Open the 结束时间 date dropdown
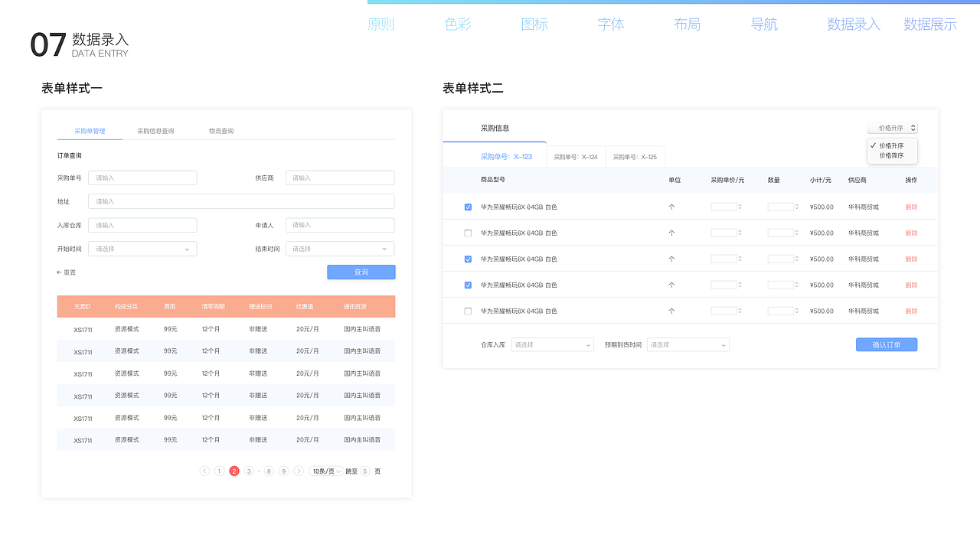This screenshot has height=551, width=980. [x=340, y=249]
